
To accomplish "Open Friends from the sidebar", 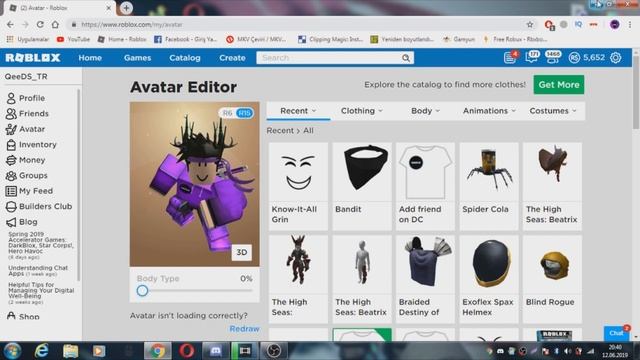I will point(27,113).
